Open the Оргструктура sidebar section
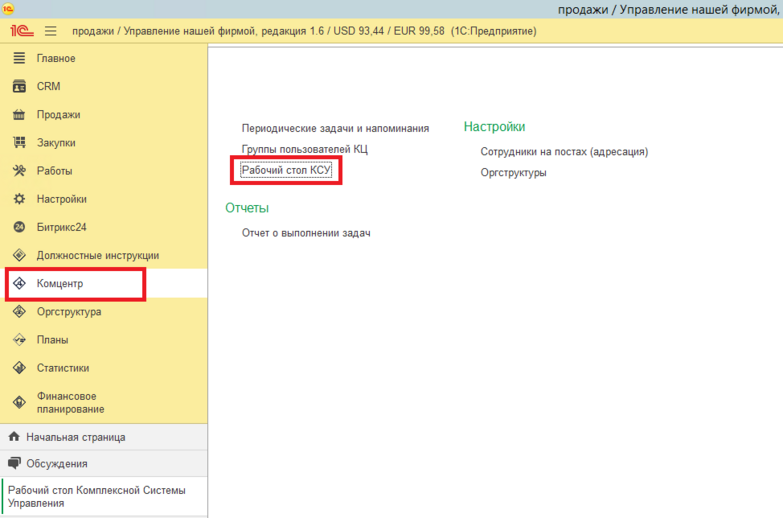Screen dimensions: 783x518 click(103, 312)
